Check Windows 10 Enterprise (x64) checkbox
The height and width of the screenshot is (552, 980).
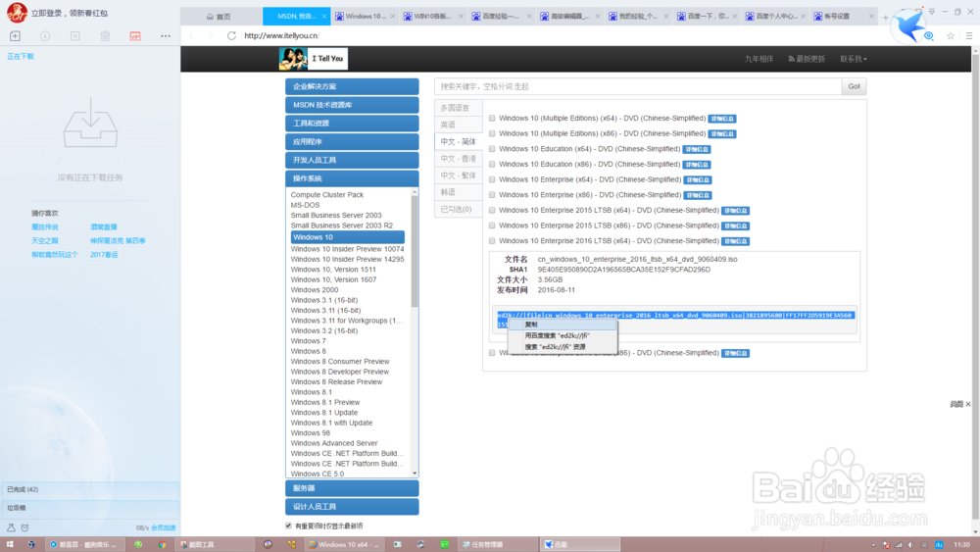492,179
